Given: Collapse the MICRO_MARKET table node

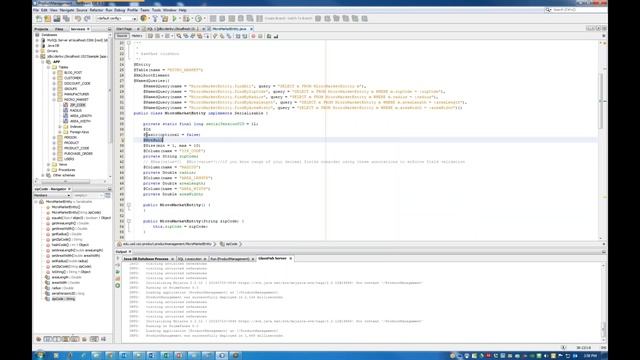Looking at the screenshot, I should (54, 100).
